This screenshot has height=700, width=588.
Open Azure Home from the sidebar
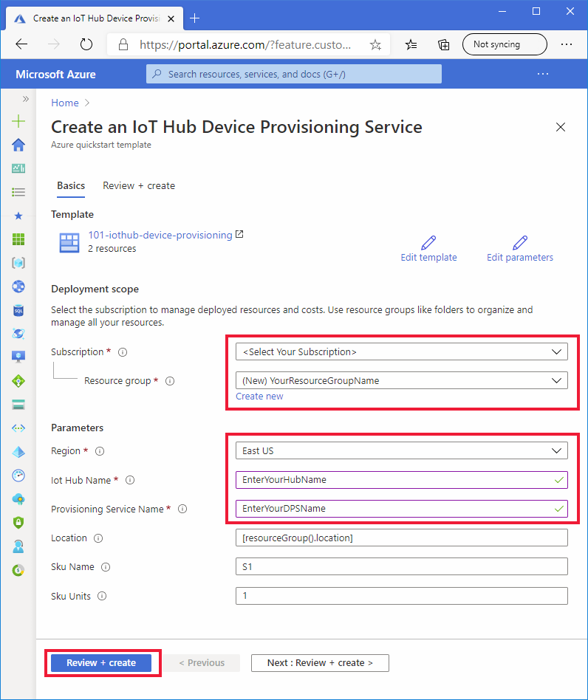pos(18,145)
